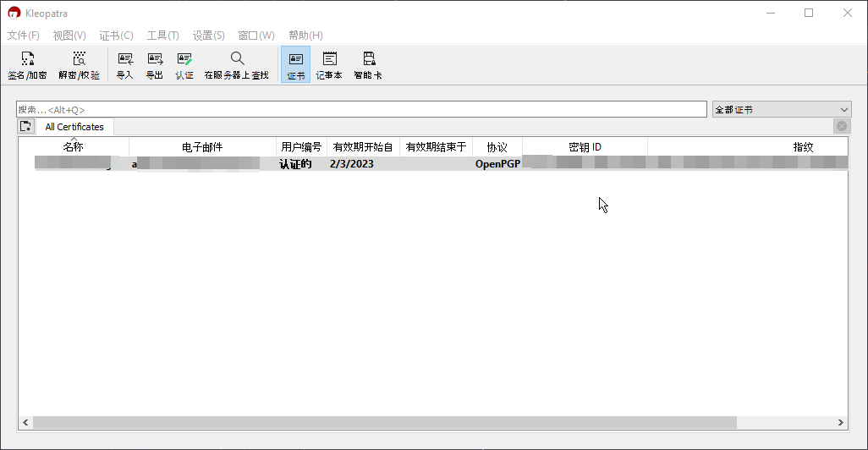Image resolution: width=868 pixels, height=450 pixels.
Task: Sort by the 有效期开始自 column header
Action: (363, 147)
